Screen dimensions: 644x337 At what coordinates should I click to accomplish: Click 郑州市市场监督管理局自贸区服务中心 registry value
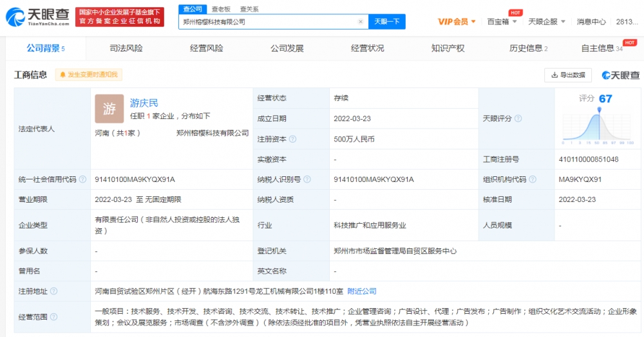click(x=395, y=251)
